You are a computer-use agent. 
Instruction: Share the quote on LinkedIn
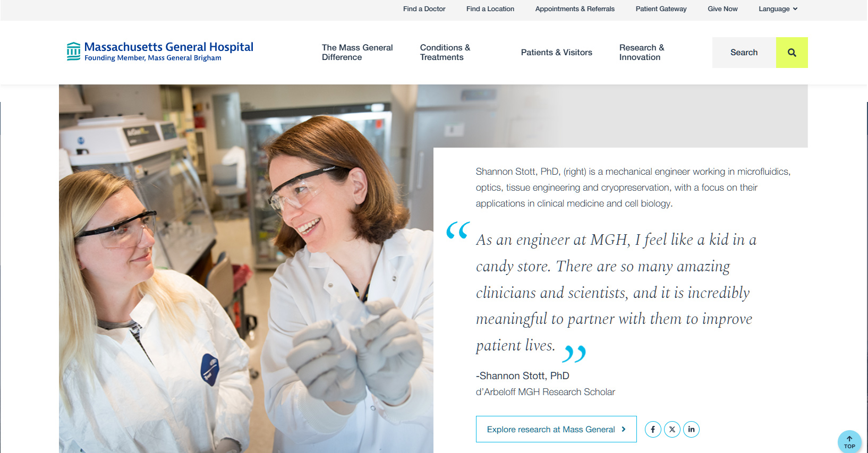(x=691, y=429)
